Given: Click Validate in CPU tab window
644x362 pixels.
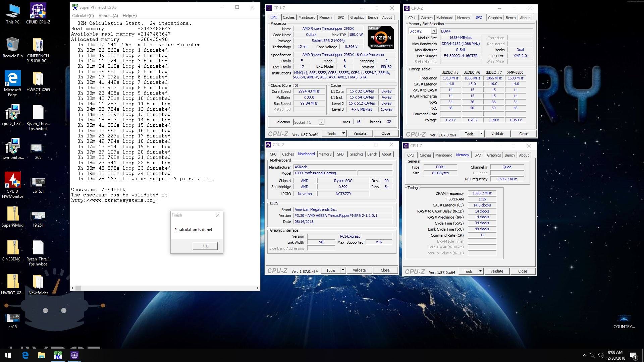Looking at the screenshot, I should point(360,133).
